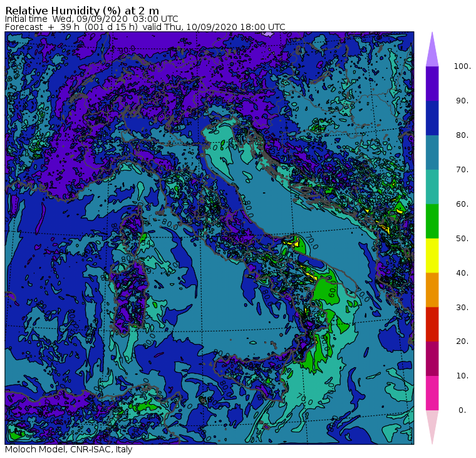Image resolution: width=476 pixels, height=458 pixels.
Task: Pick the orange 30–40 colorbar segment
Action: (x=432, y=290)
